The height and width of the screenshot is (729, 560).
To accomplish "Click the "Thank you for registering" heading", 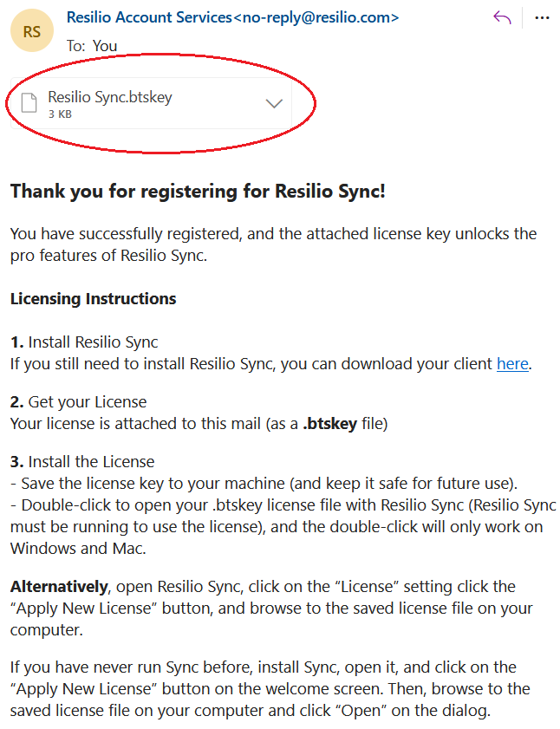I will 198,191.
